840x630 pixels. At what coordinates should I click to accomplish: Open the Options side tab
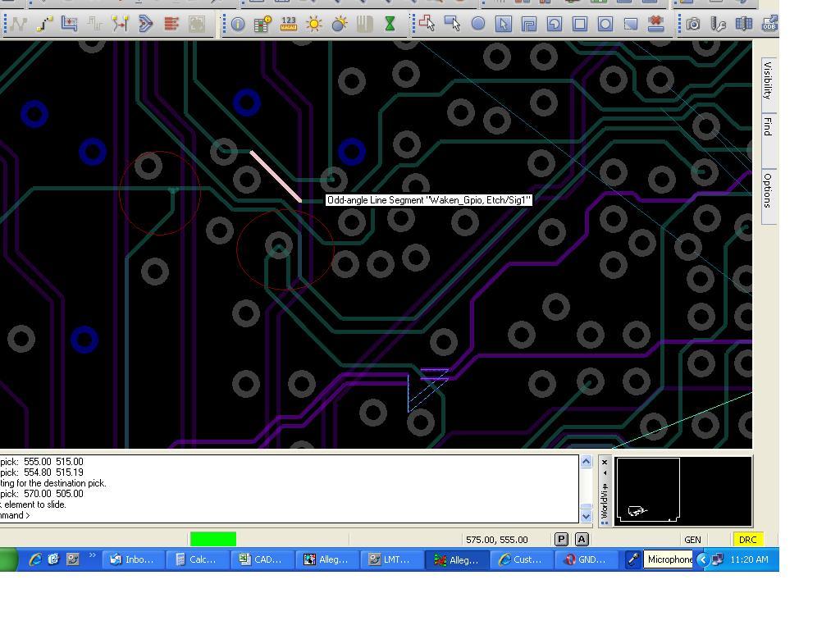pyautogui.click(x=768, y=190)
